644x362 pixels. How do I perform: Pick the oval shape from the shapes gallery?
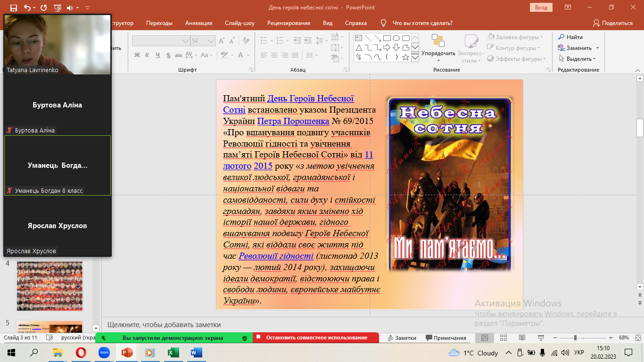click(396, 38)
